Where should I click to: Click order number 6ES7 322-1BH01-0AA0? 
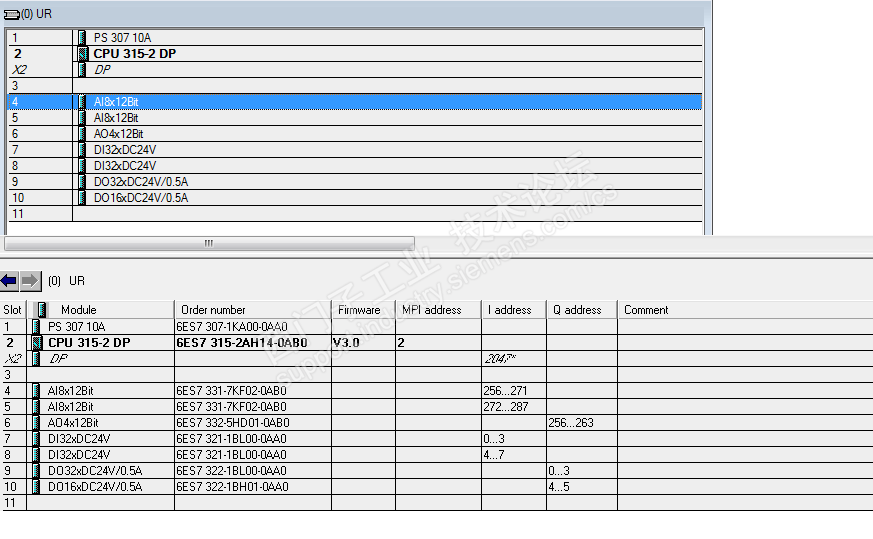click(232, 487)
